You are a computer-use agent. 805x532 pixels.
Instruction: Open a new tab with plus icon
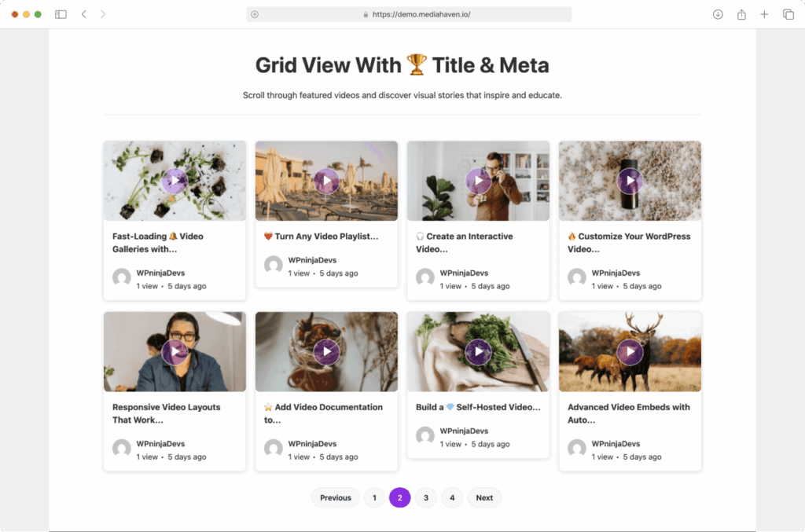764,14
